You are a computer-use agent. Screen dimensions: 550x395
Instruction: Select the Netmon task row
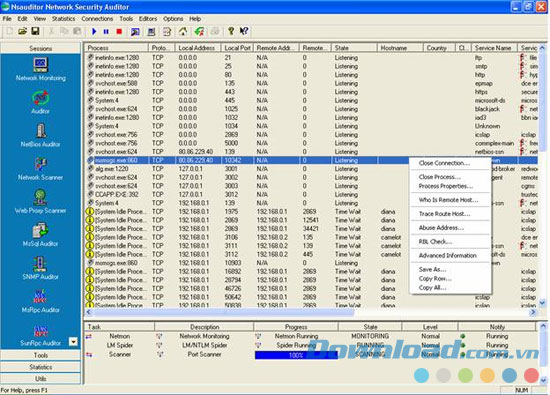pyautogui.click(x=310, y=336)
